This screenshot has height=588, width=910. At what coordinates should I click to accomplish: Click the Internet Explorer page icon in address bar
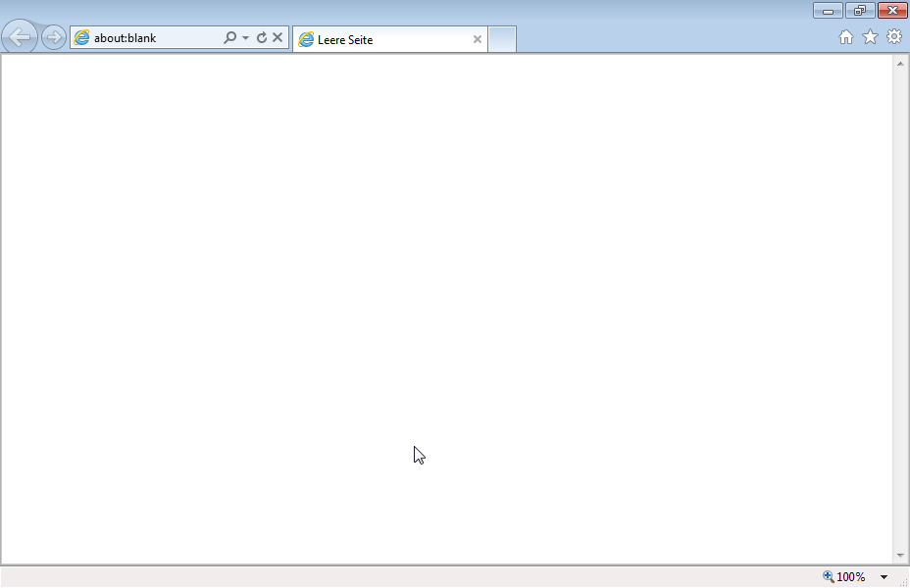(x=81, y=37)
